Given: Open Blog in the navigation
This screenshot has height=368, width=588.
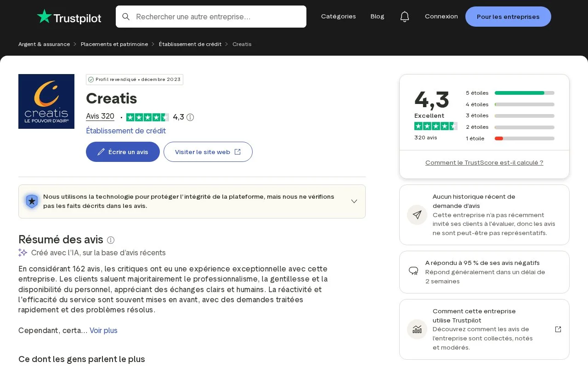Looking at the screenshot, I should [378, 17].
